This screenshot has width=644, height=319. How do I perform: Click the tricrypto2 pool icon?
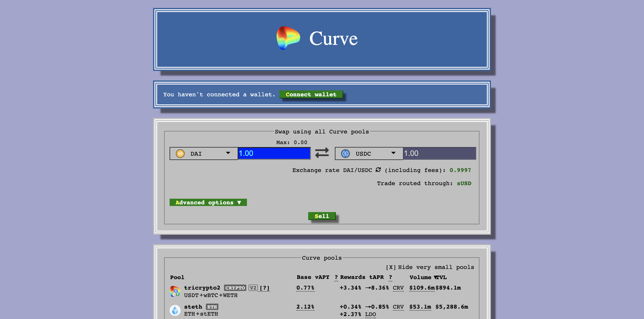pos(175,291)
